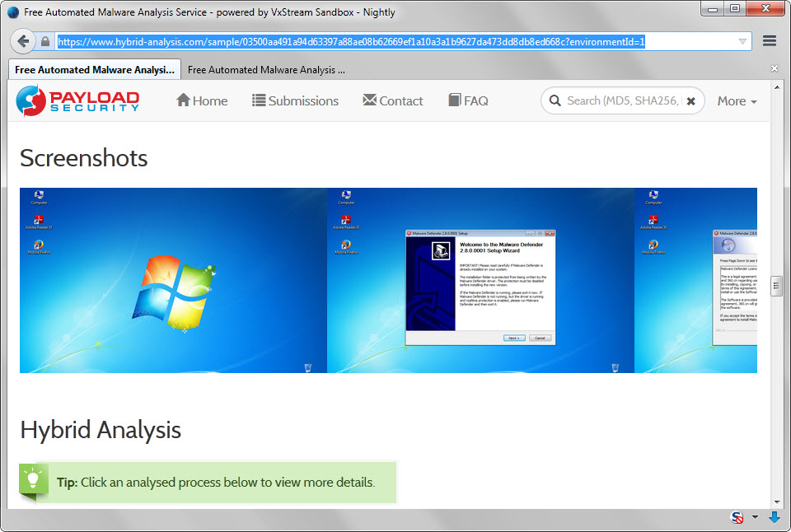This screenshot has height=532, width=791.
Task: Open the Windows 7 desktop screenshot thumbnail
Action: [x=173, y=280]
